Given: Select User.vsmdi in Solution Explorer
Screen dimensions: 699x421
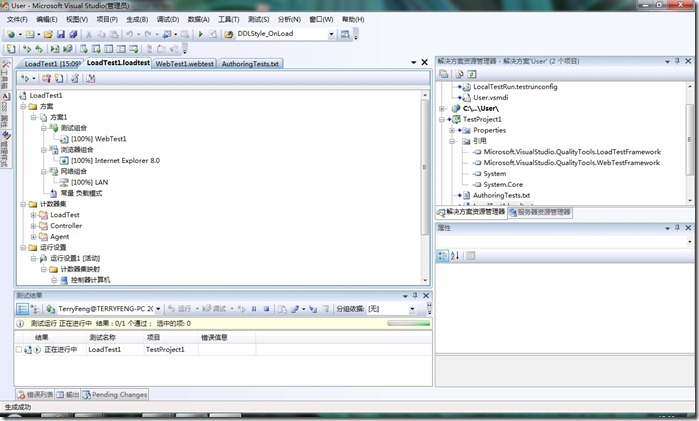Looking at the screenshot, I should pyautogui.click(x=490, y=98).
